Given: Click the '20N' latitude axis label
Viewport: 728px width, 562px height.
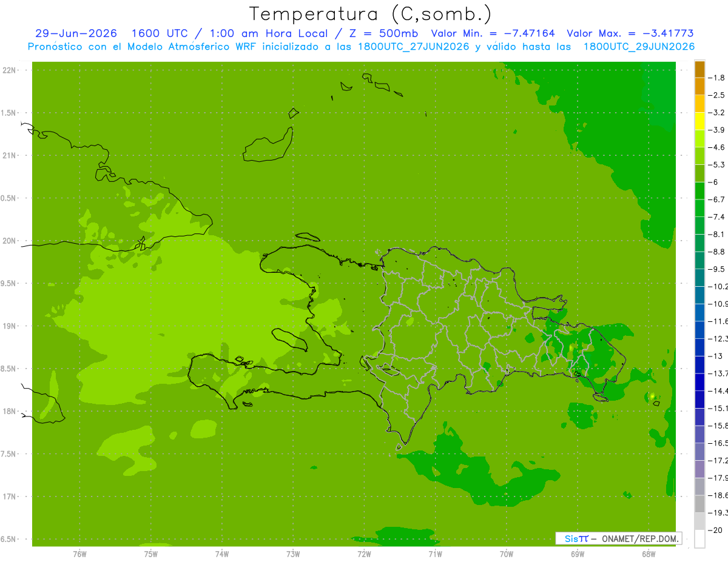Looking at the screenshot, I should coord(9,241).
